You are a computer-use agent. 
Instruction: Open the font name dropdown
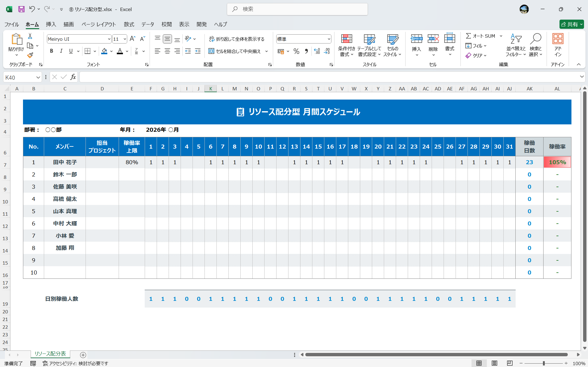pyautogui.click(x=109, y=39)
